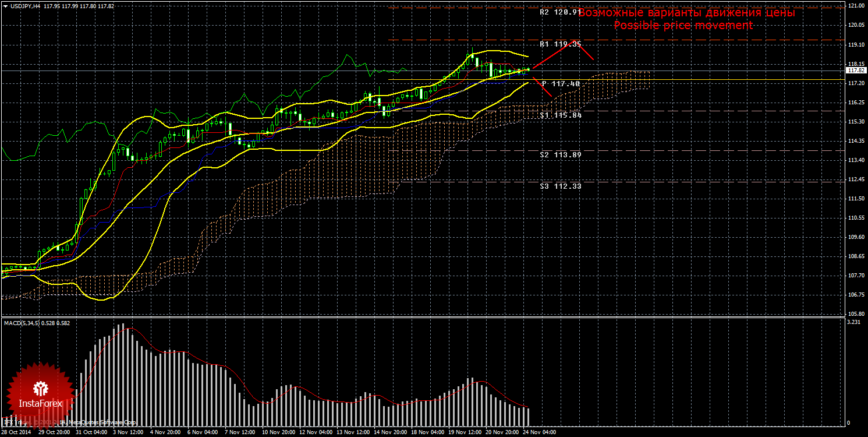Click the 24 Nov 04:00 time axis label
Image resolution: width=868 pixels, height=437 pixels.
pos(538,433)
